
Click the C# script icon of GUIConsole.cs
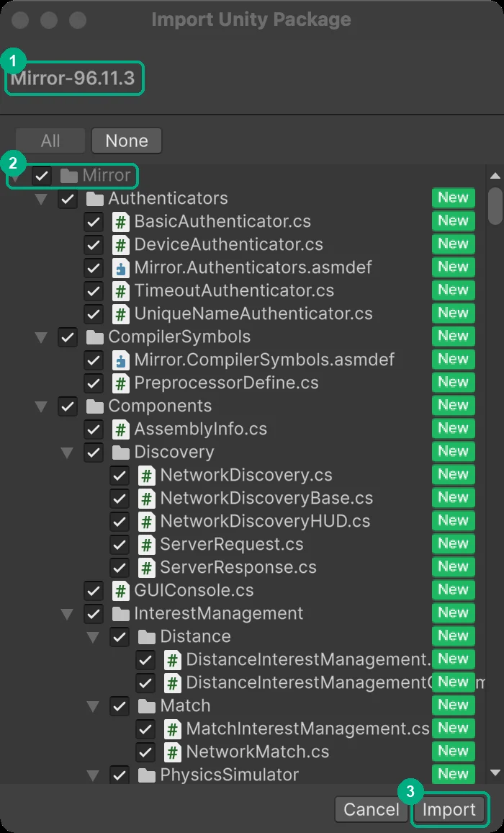coord(120,590)
